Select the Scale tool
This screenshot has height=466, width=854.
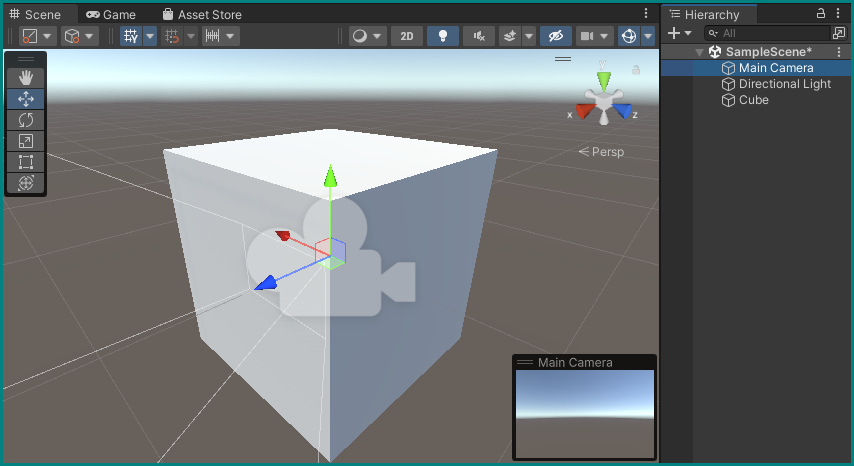(26, 141)
